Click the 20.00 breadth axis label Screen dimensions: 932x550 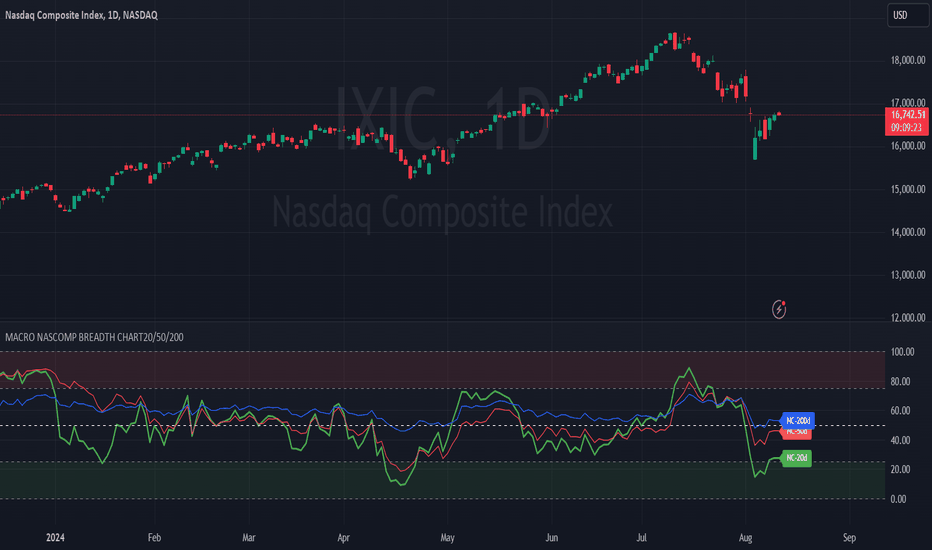[x=900, y=470]
